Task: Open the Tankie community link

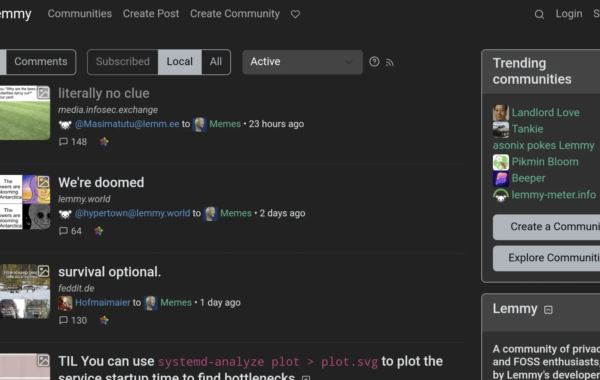Action: 527,129
